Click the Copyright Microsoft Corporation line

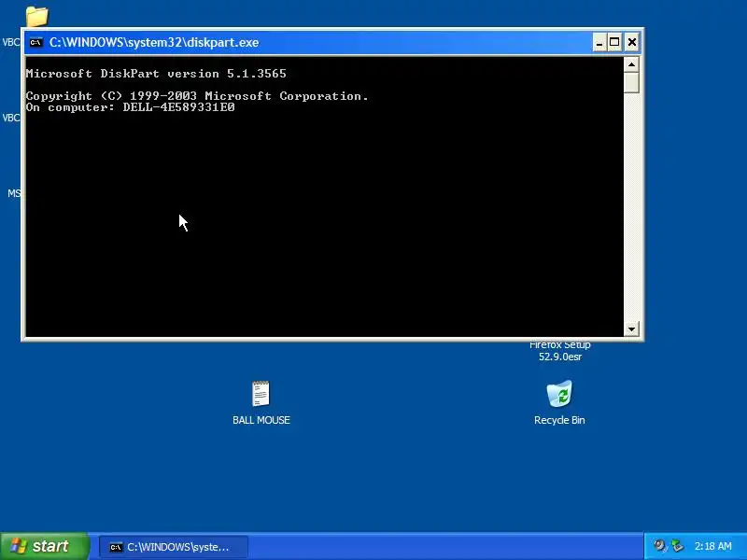[197, 96]
